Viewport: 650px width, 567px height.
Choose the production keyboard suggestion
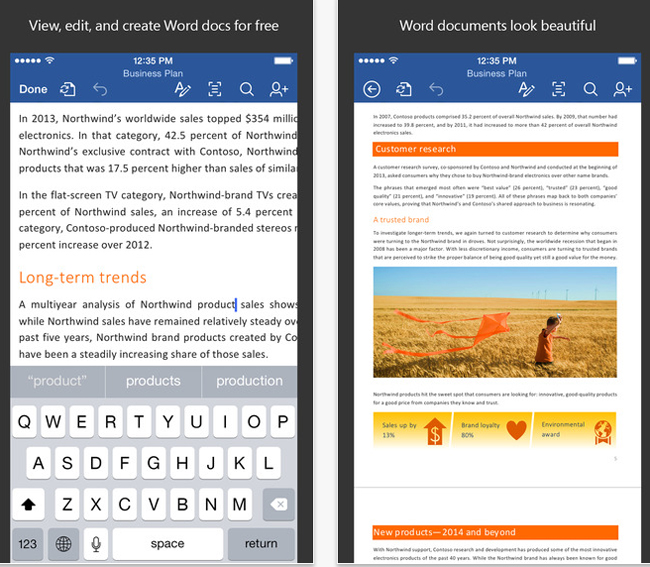[250, 381]
